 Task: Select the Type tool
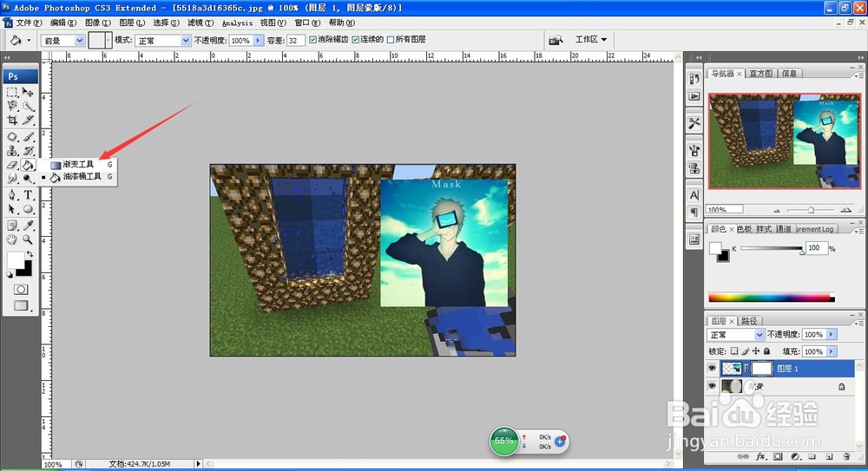28,195
